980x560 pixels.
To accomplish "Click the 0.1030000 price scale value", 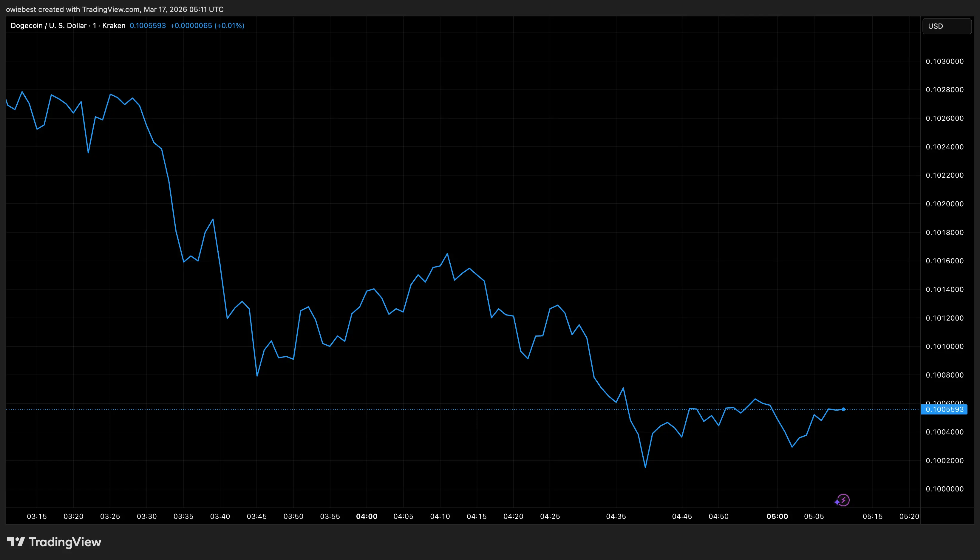I will click(944, 61).
